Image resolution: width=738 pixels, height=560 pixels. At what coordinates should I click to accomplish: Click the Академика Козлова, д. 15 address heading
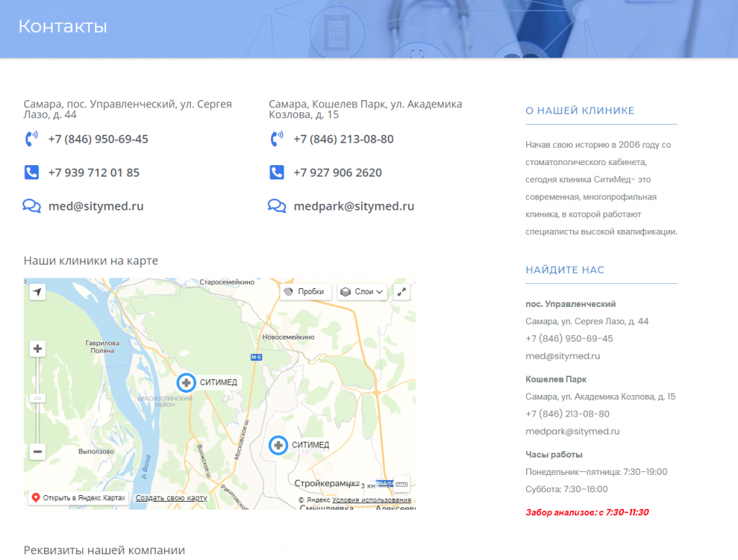coord(365,109)
